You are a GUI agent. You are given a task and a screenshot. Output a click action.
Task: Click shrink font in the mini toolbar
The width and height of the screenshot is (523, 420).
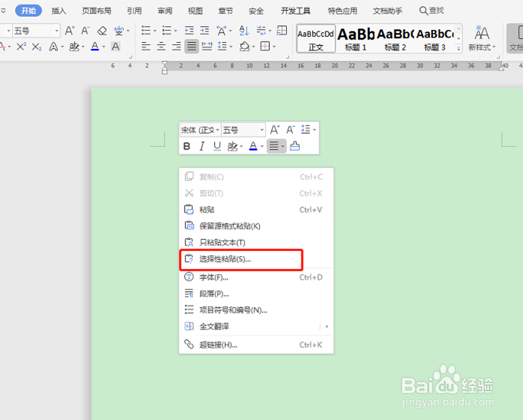(x=291, y=129)
